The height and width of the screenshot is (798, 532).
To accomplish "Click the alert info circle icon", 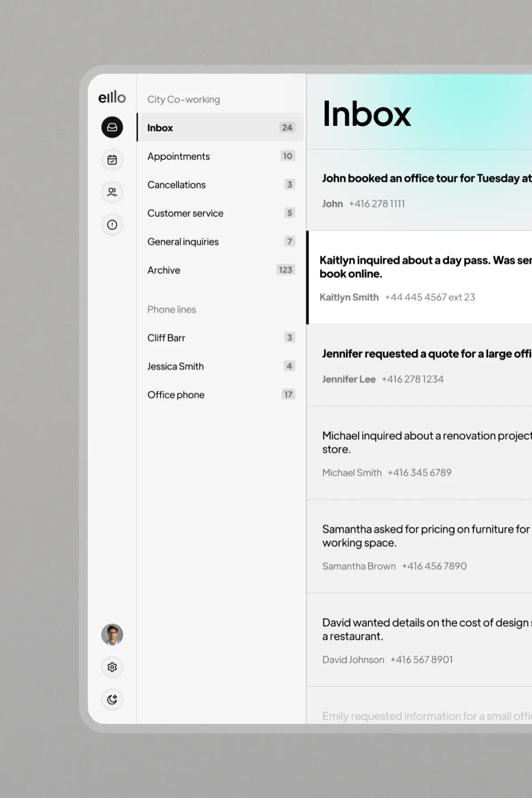I will (112, 225).
